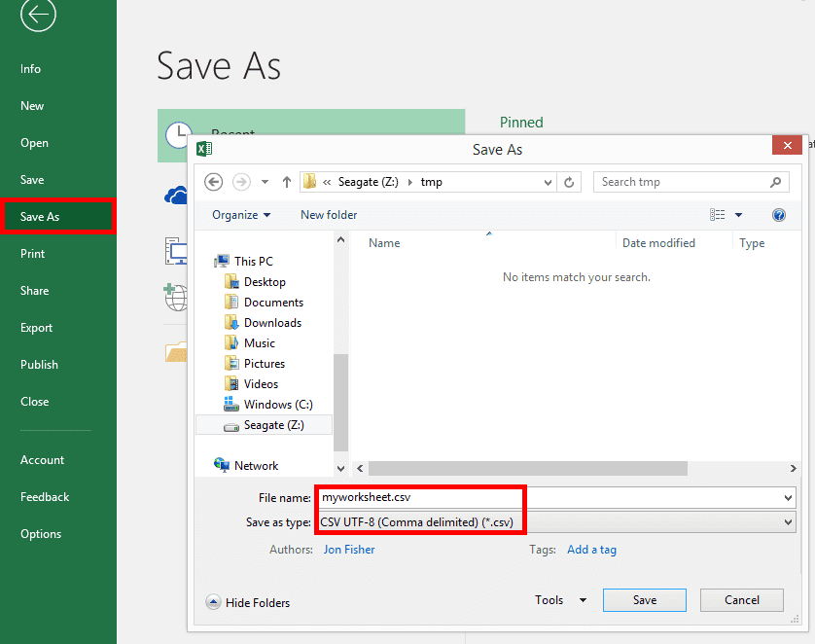Click the Save button
The image size is (815, 644).
click(644, 600)
